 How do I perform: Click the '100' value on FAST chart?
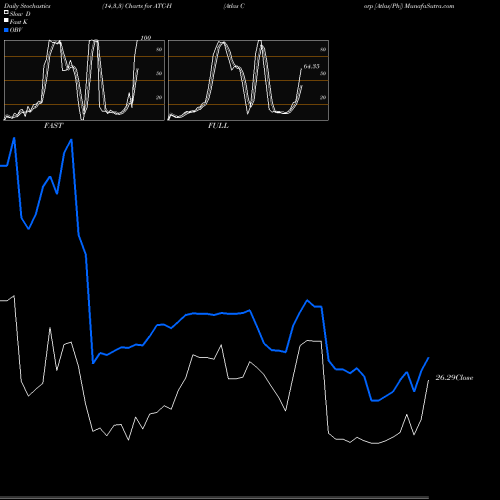[146, 38]
